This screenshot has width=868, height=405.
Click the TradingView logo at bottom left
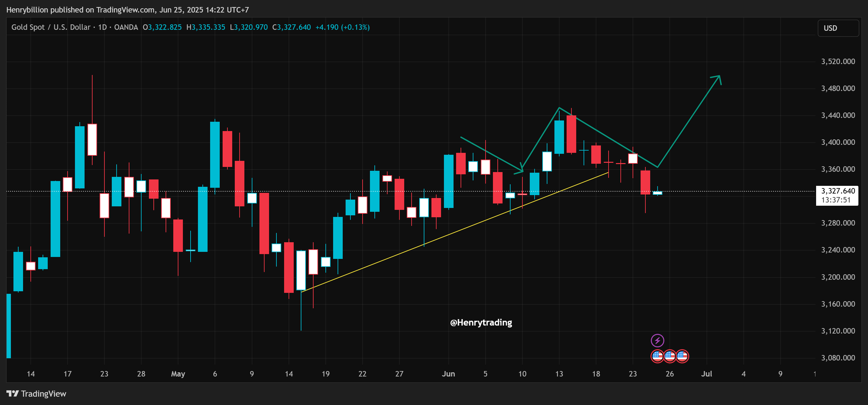click(37, 393)
